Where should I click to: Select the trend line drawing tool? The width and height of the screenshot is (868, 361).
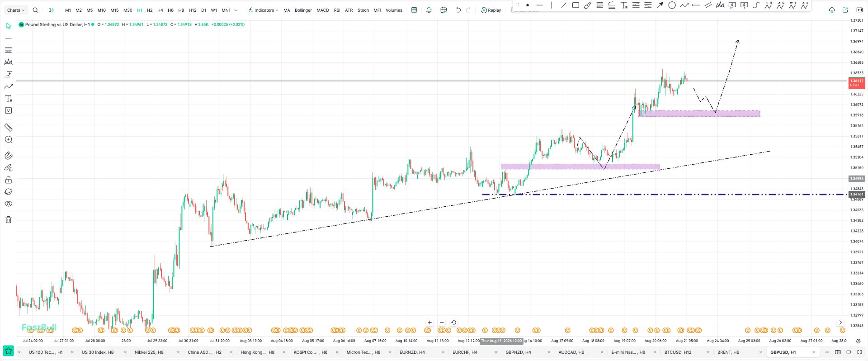(563, 5)
